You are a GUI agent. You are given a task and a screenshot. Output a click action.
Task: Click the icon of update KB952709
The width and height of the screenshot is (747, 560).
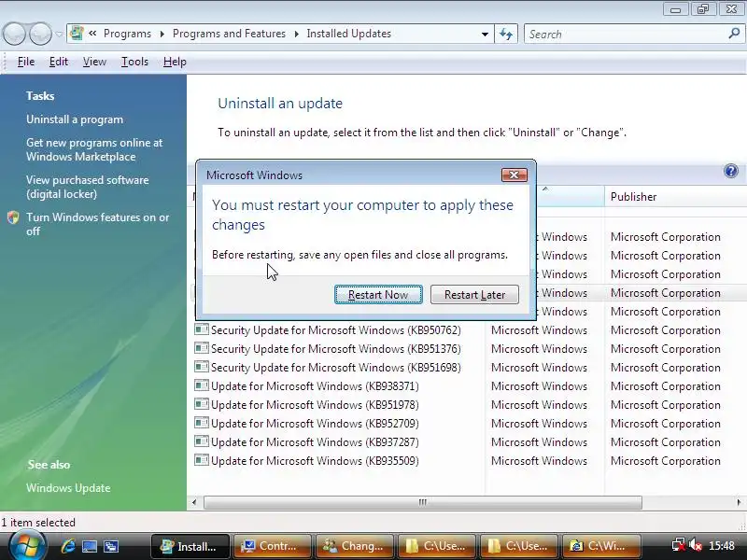202,423
